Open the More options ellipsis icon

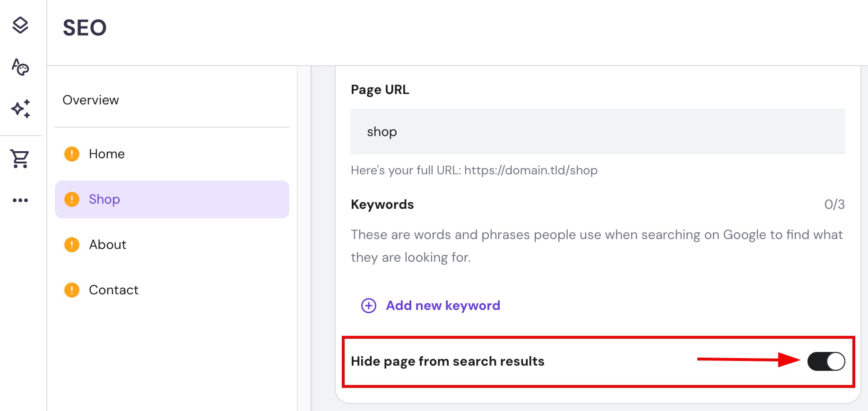pos(20,200)
